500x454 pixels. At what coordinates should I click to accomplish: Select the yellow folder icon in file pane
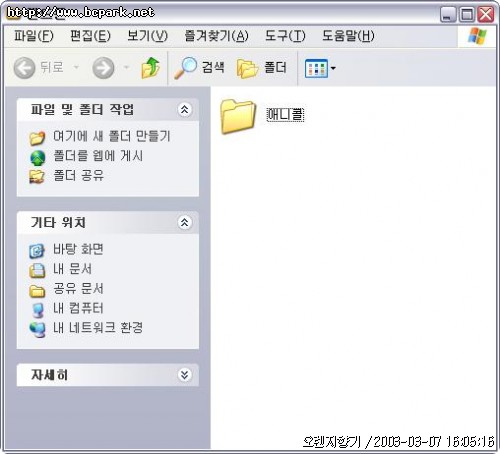pyautogui.click(x=238, y=116)
